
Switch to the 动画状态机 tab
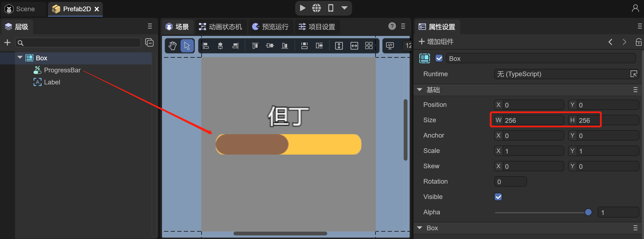pos(221,27)
